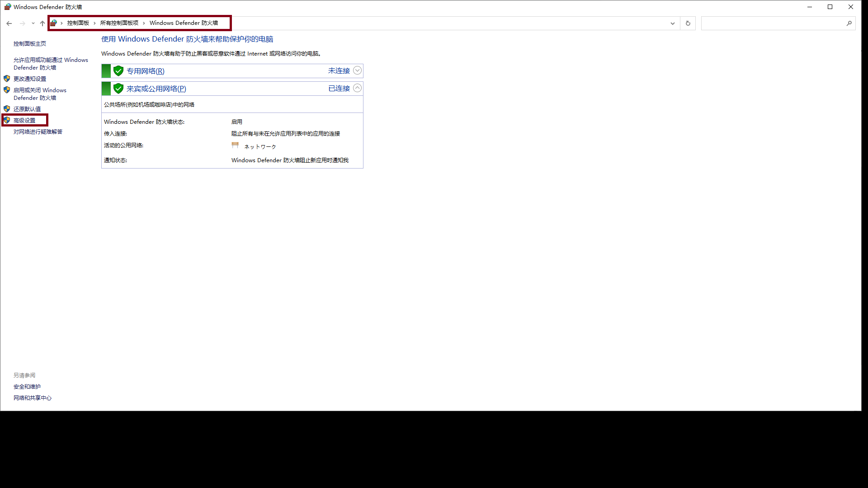
Task: Click the up-one-level arrow icon
Action: [x=42, y=23]
